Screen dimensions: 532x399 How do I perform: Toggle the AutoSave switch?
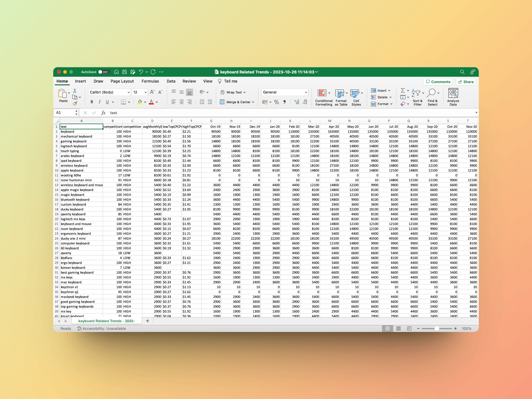click(104, 72)
